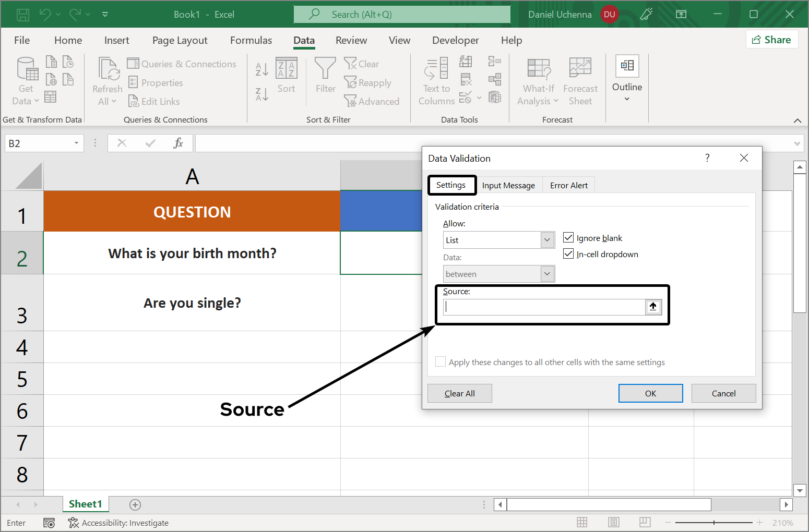Click inside the Source input field
This screenshot has height=532, width=809.
543,307
